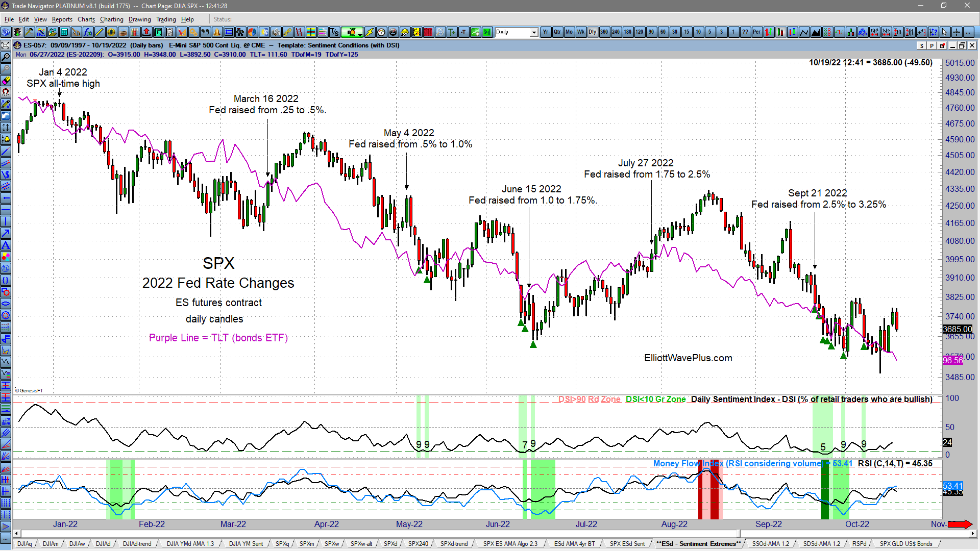Screen dimensions: 980x551
Task: Click the filled mountain chart icon
Action: pos(815,32)
